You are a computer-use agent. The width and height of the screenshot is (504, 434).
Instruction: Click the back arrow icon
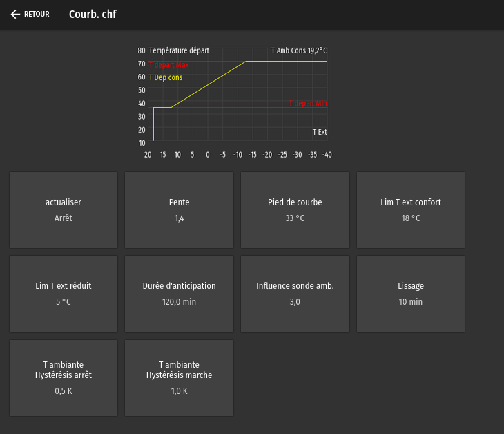[15, 14]
